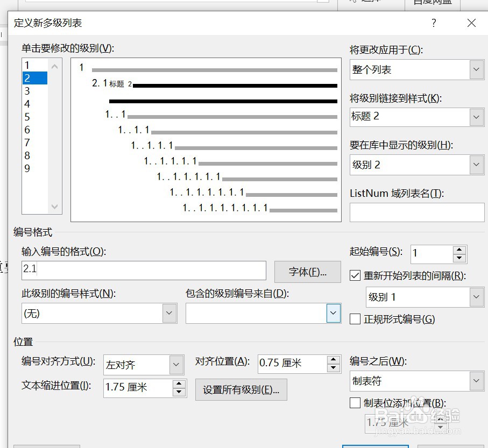Open the 字体 dialog button
Viewport: 488px width, 448px height.
coord(307,271)
